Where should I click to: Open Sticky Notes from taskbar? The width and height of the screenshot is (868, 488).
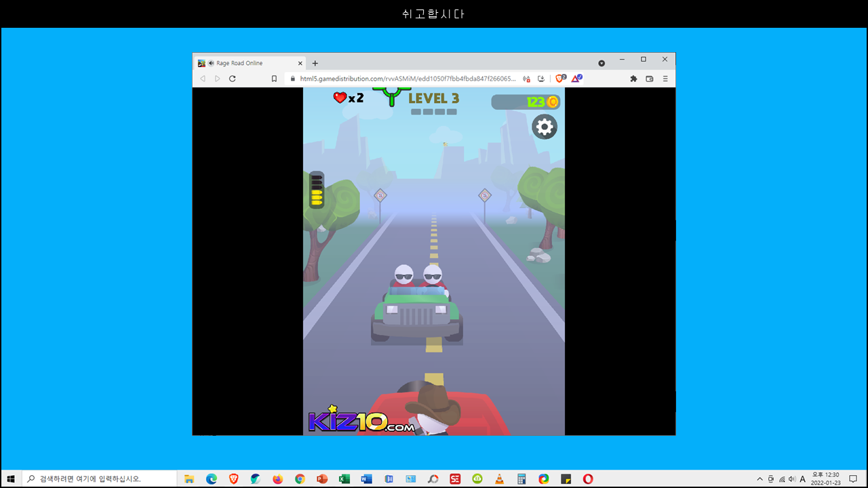click(566, 479)
